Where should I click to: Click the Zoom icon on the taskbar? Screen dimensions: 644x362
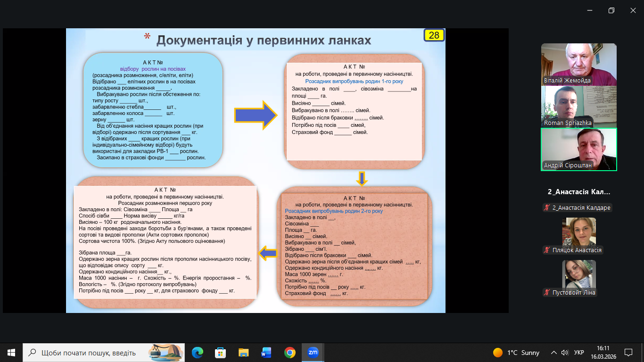pos(313,353)
